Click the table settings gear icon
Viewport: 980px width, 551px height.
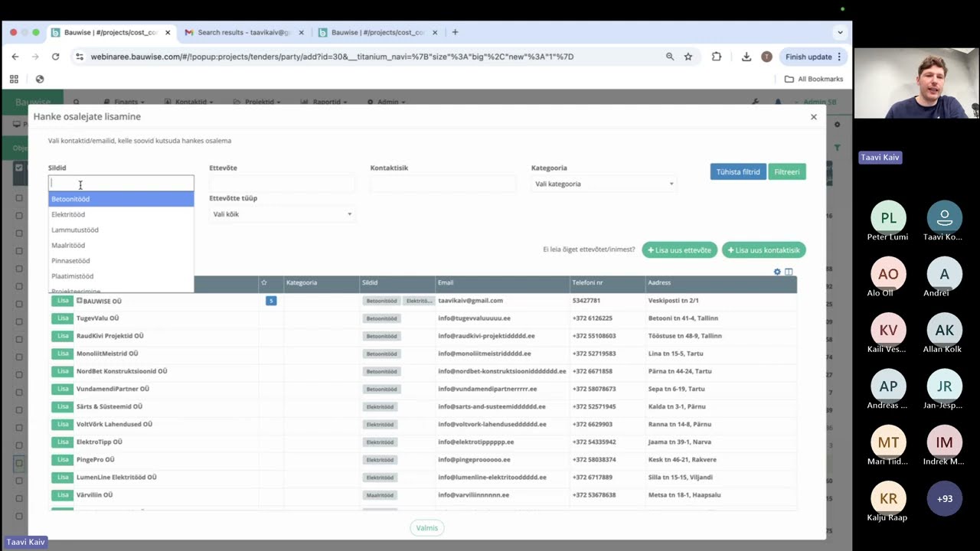(777, 272)
